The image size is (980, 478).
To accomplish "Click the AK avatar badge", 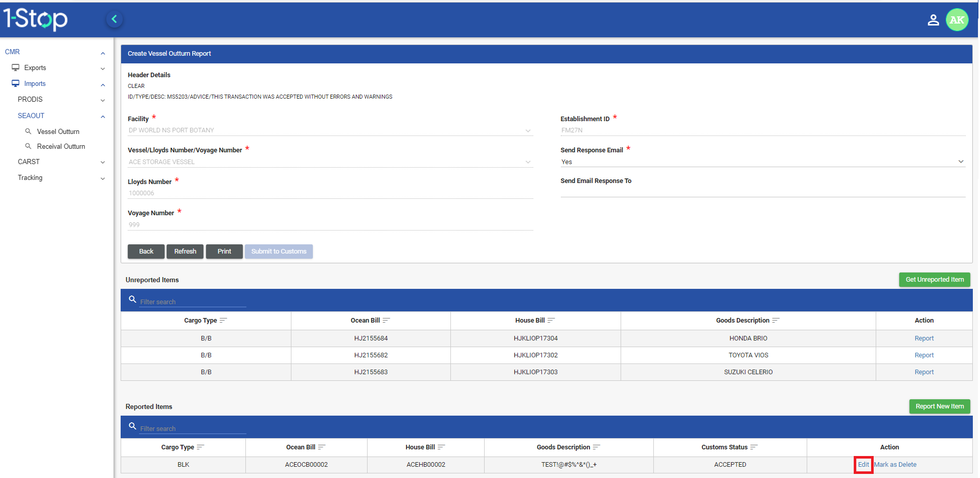I will coord(956,20).
